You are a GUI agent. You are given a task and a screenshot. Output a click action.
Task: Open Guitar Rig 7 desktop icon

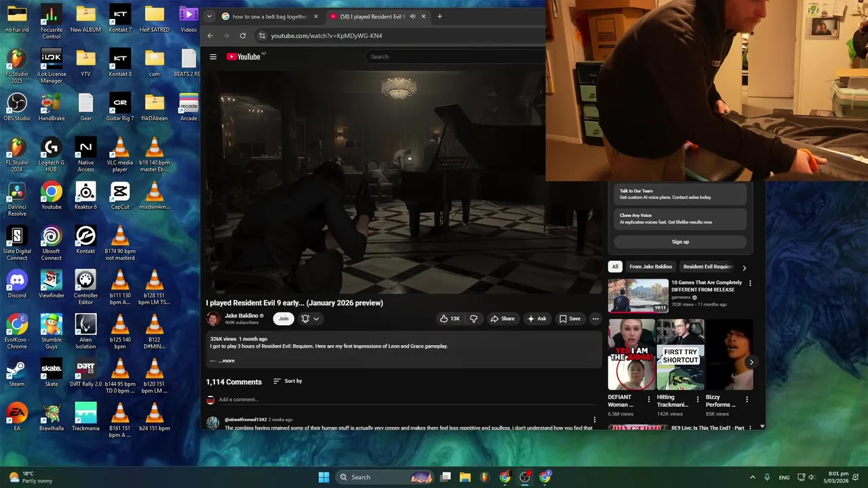pos(120,106)
